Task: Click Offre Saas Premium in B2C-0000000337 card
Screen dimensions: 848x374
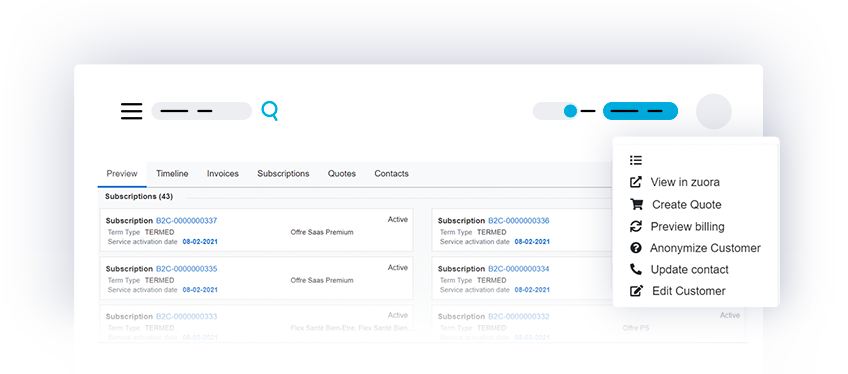Action: [322, 232]
